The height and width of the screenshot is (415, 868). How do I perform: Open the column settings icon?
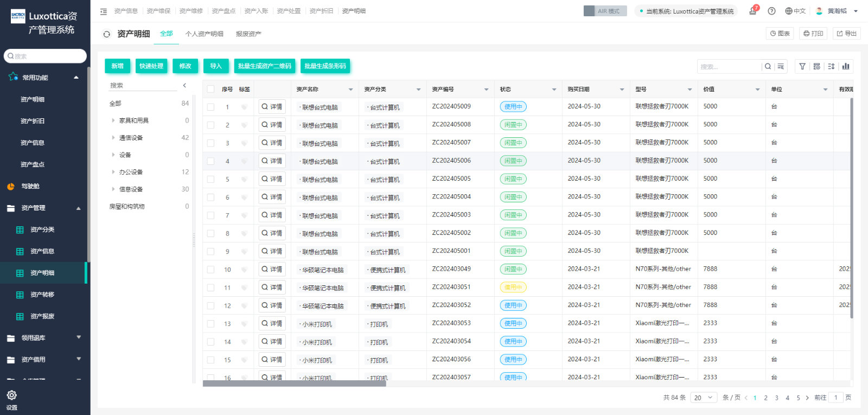click(817, 67)
